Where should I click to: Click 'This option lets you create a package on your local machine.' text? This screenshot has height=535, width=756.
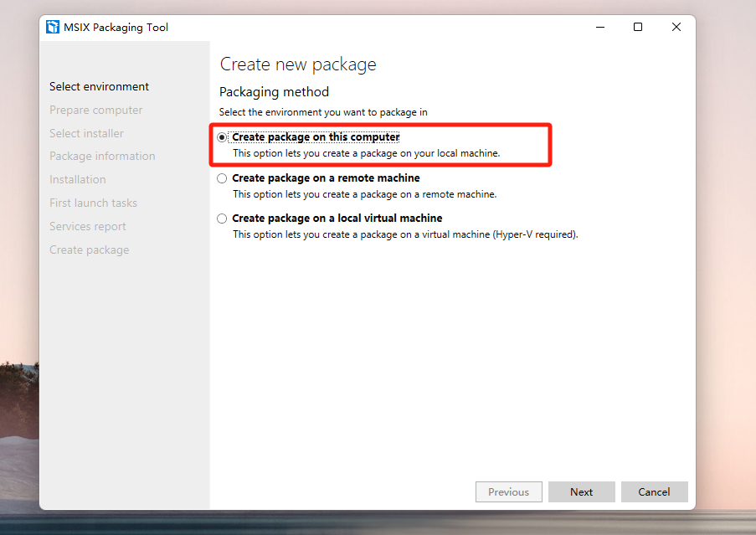coord(367,153)
